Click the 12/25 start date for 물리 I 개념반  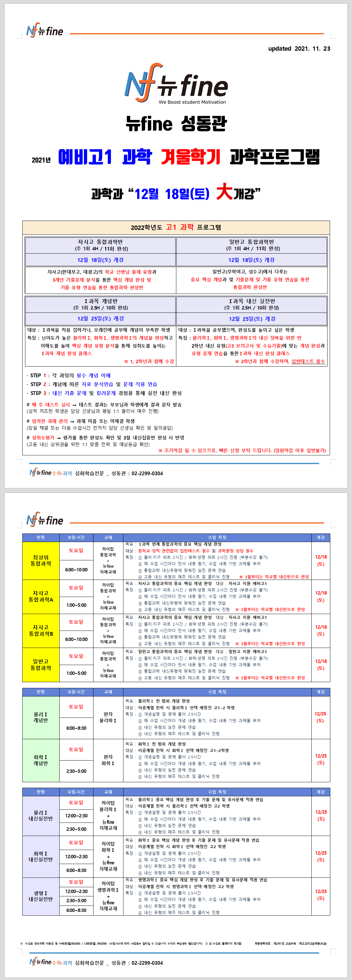tap(321, 717)
